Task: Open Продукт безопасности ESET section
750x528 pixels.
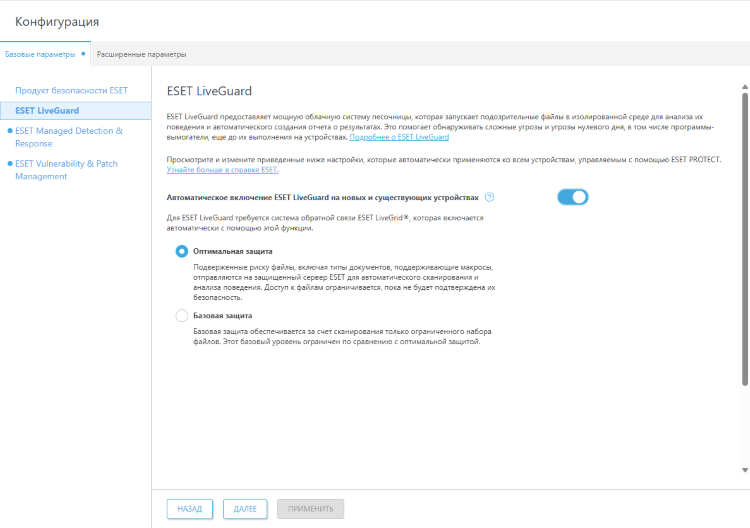Action: [71, 91]
